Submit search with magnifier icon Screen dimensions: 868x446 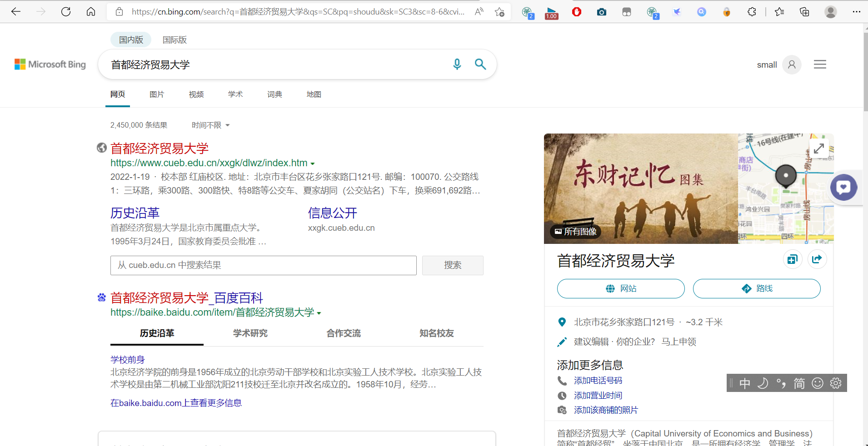pos(480,64)
